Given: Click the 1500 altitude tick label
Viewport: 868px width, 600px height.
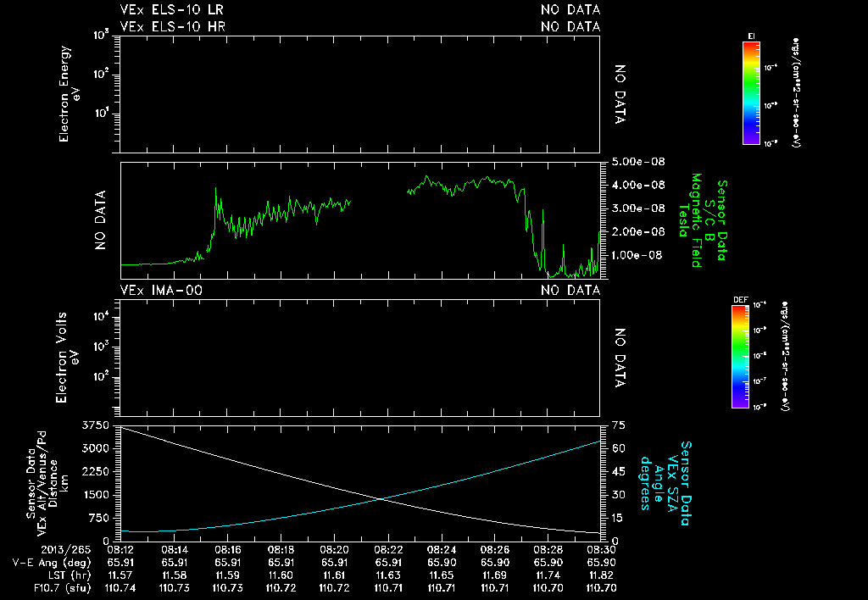Looking at the screenshot, I should [96, 495].
